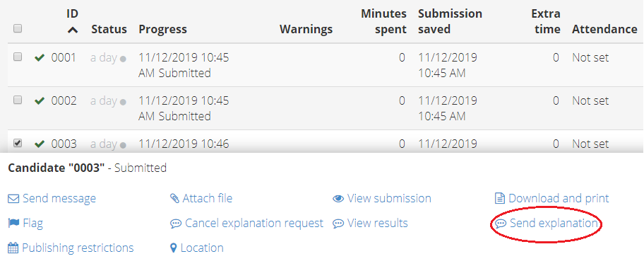Screen dimensions: 644x266
Task: Select the candidate 0002 row ID
Action: pyautogui.click(x=64, y=100)
